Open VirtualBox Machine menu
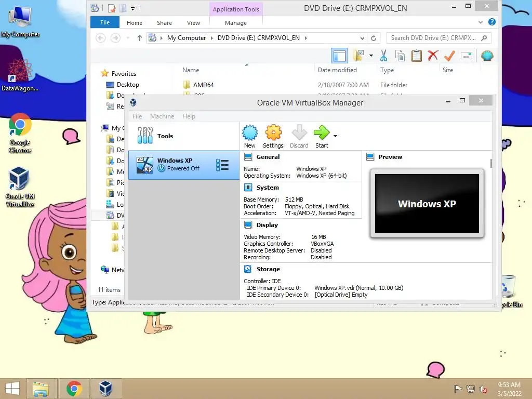This screenshot has width=532, height=399. (162, 116)
